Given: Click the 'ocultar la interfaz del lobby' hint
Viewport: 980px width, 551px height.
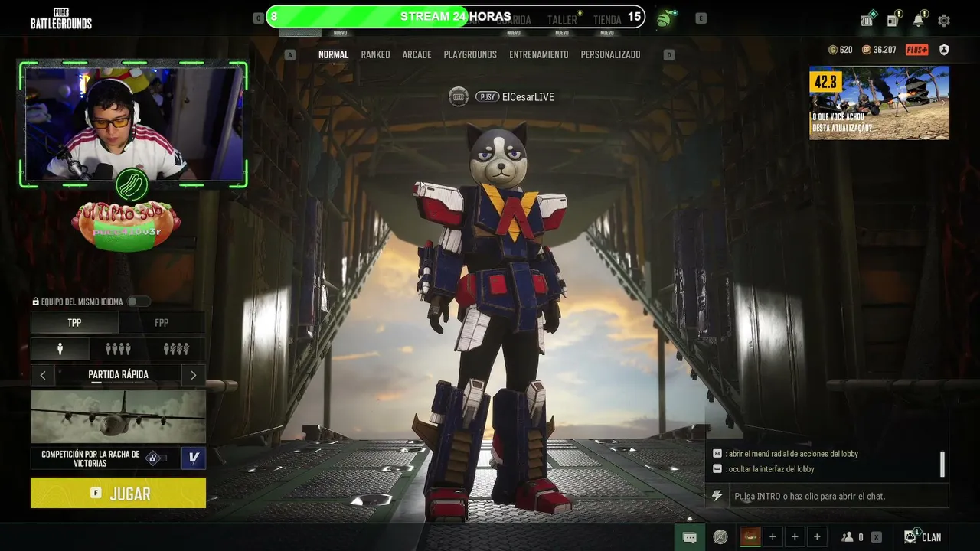Looking at the screenshot, I should point(769,469).
